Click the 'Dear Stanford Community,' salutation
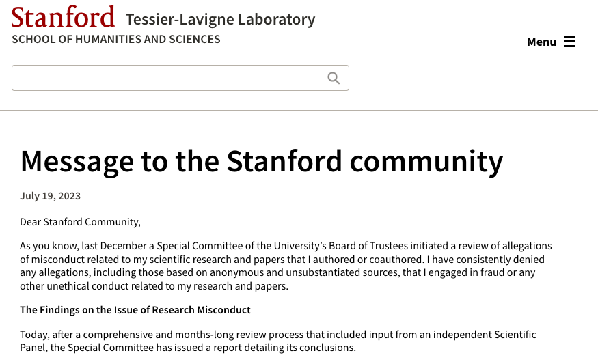The image size is (598, 364). click(80, 222)
